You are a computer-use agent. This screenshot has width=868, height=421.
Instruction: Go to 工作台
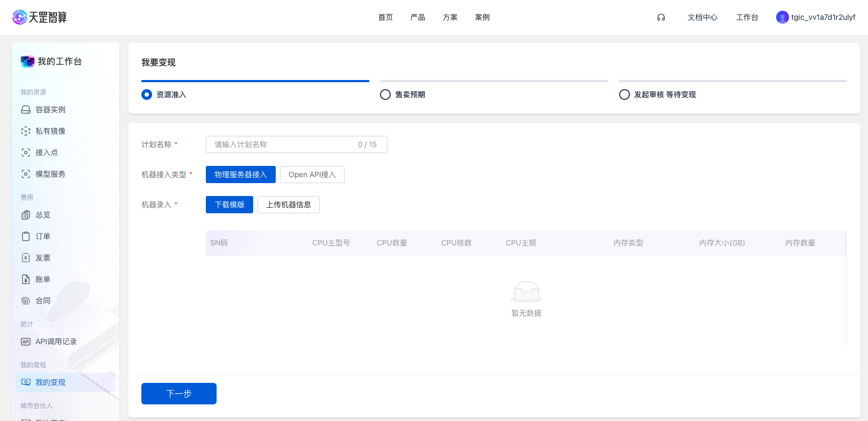(x=747, y=17)
